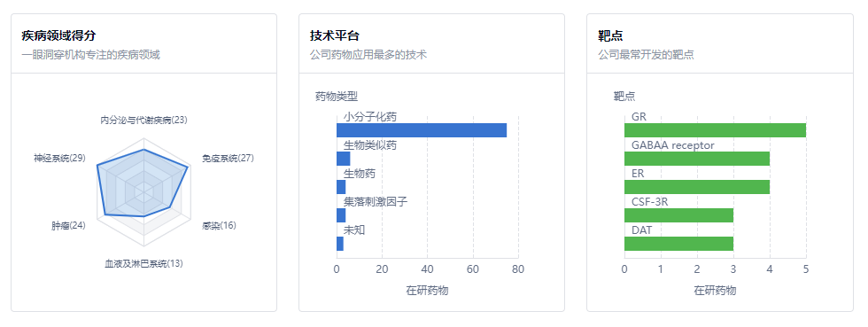Click the ER target bar
Viewport: 868px width, 327px height.
pos(697,187)
